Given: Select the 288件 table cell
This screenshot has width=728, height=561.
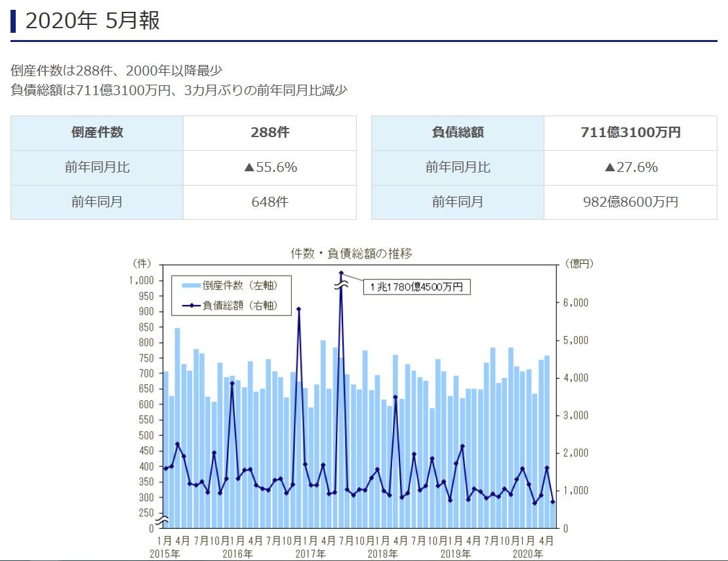Looking at the screenshot, I should [270, 133].
